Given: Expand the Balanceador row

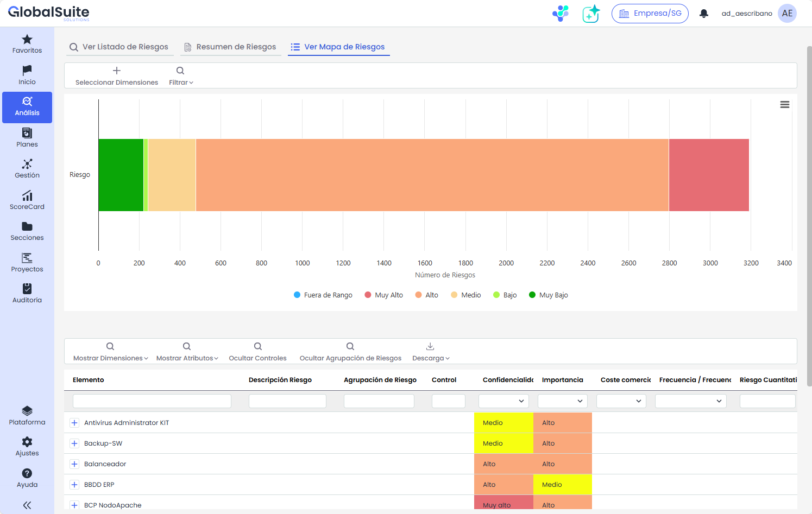Looking at the screenshot, I should 75,464.
